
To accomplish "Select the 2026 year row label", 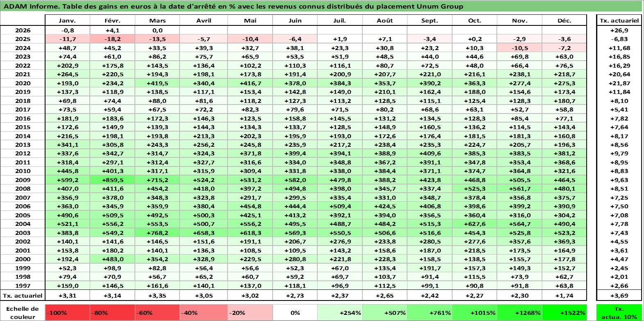I will click(23, 30).
